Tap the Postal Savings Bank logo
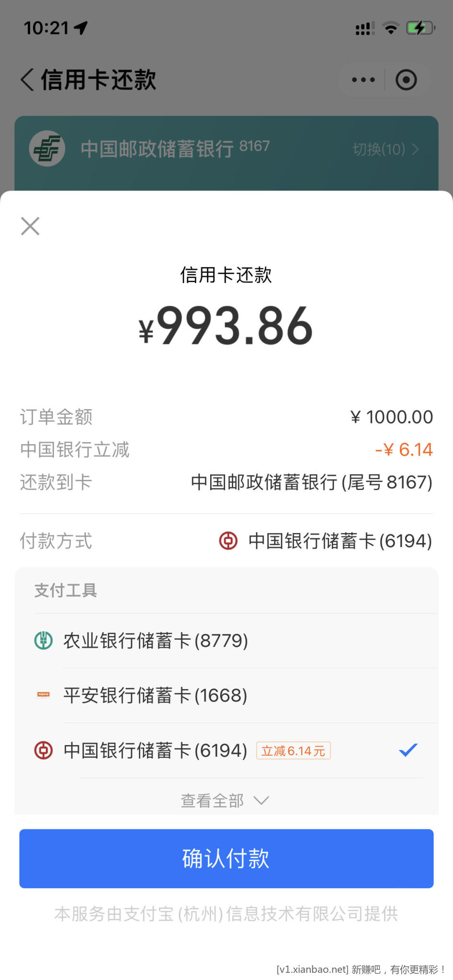 pyautogui.click(x=47, y=149)
